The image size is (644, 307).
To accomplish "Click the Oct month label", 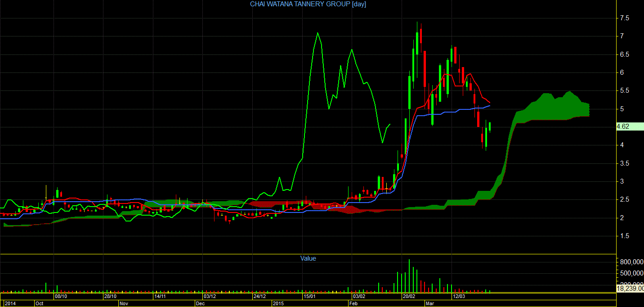I will click(40, 303).
